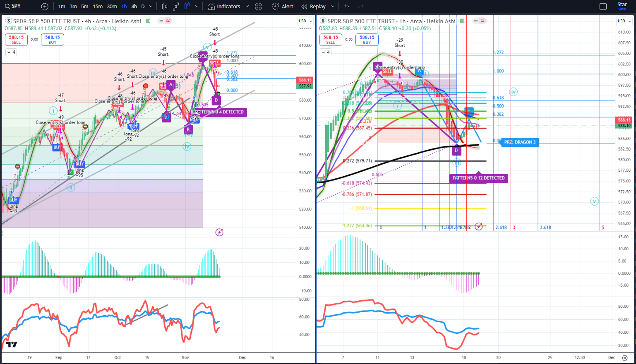This screenshot has height=364, width=636.
Task: Click the purple A marker on 4h chart
Action: tap(170, 84)
